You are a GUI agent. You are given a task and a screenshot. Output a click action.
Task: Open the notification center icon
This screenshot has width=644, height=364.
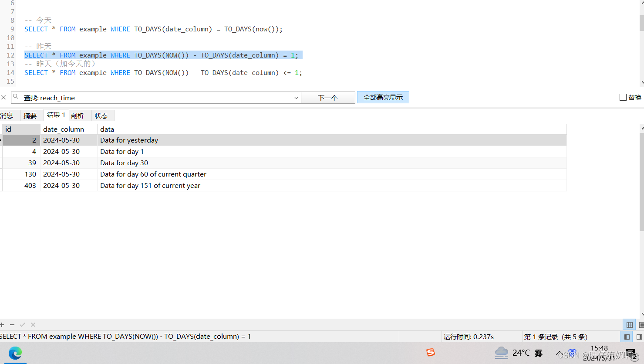(631, 354)
